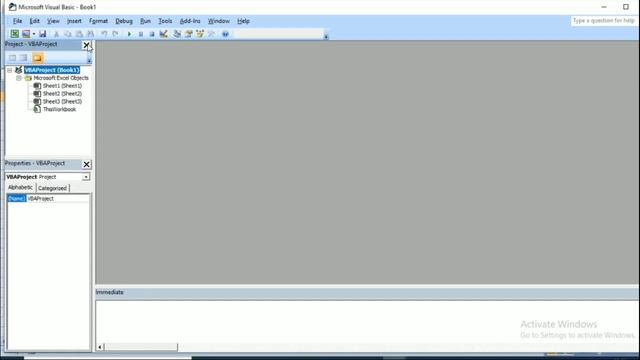Select Sheet1 (Sheet1) tree item
The height and width of the screenshot is (360, 640).
coord(62,86)
